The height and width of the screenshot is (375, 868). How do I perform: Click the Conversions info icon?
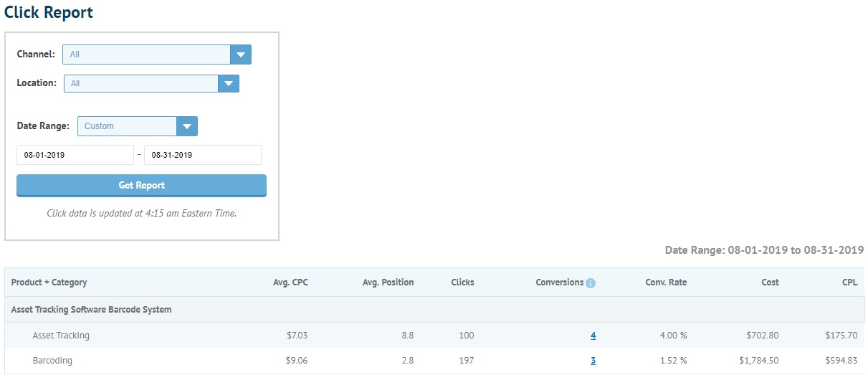click(591, 283)
